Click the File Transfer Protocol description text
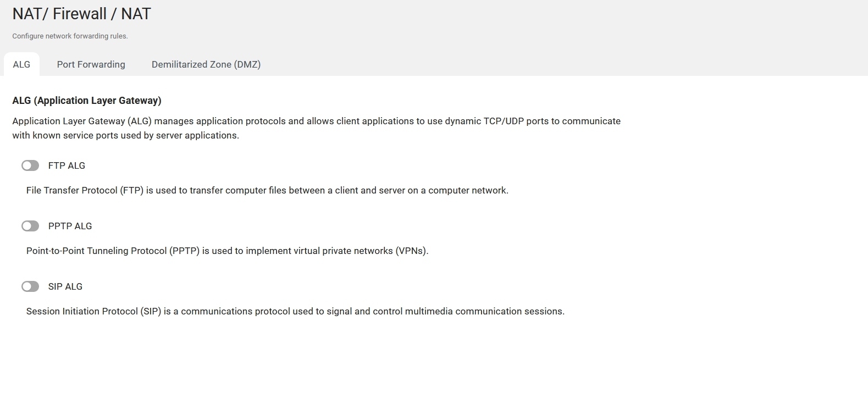The image size is (868, 409). (267, 190)
